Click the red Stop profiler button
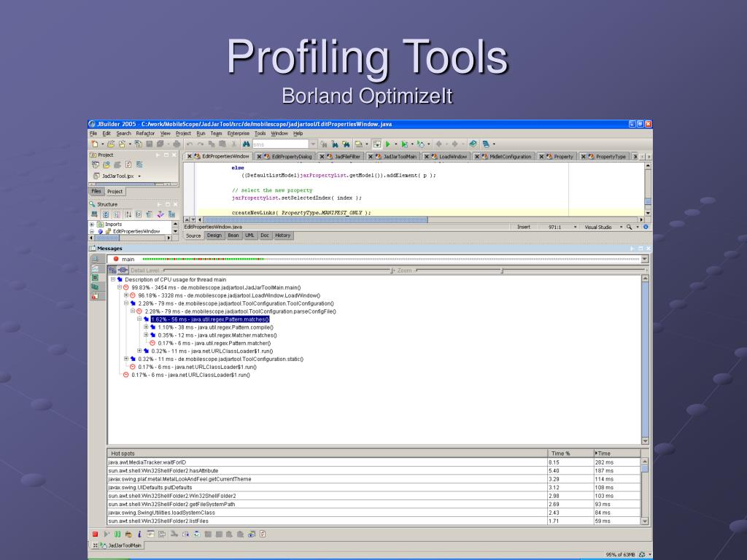The height and width of the screenshot is (560, 747). click(x=96, y=534)
